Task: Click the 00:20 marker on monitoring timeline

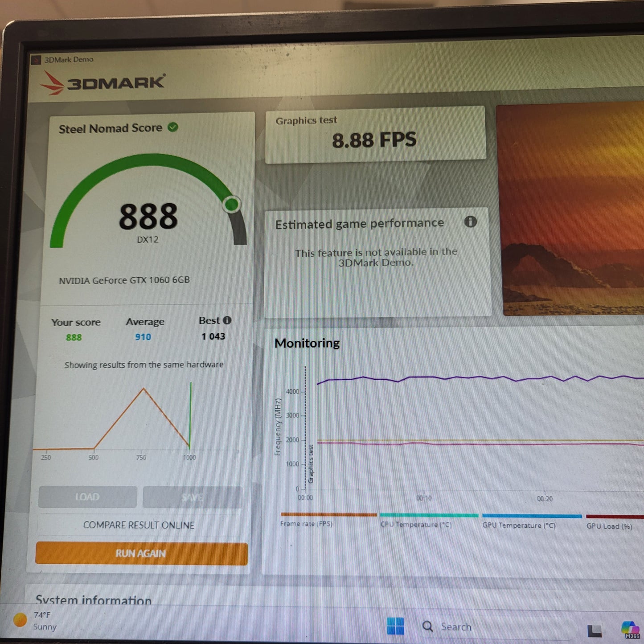Action: pyautogui.click(x=545, y=499)
